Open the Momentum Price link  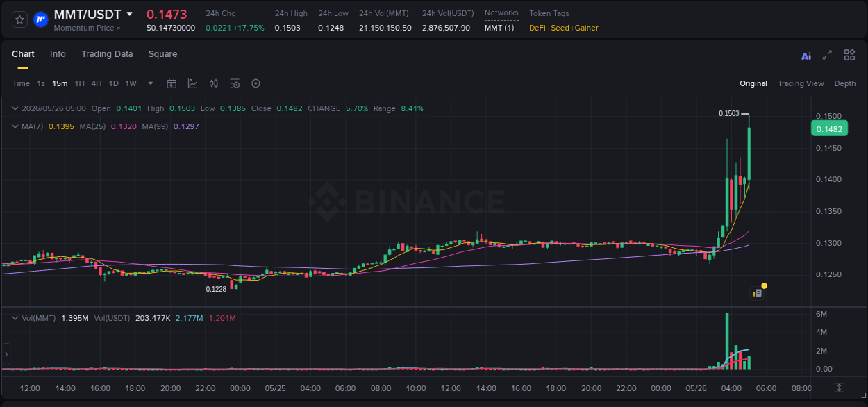coord(87,28)
